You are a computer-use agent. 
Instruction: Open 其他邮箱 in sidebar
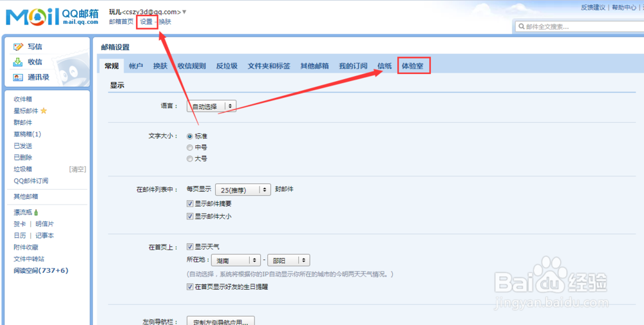point(26,196)
